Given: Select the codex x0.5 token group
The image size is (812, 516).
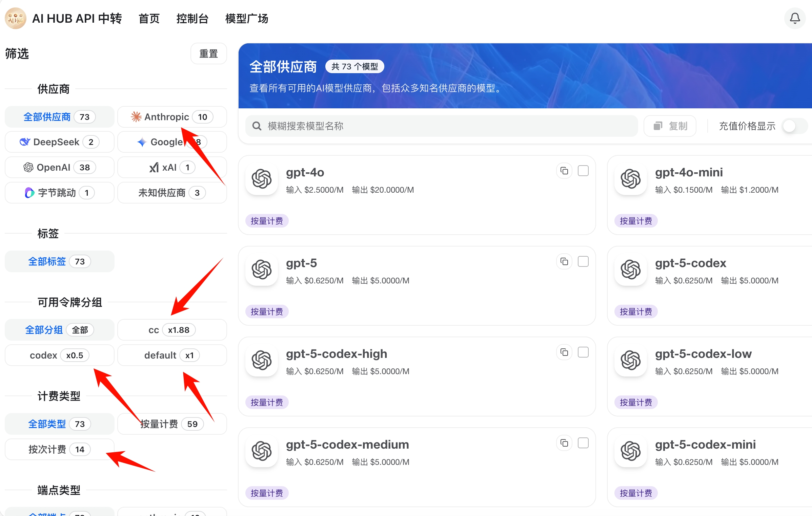Looking at the screenshot, I should 59,356.
